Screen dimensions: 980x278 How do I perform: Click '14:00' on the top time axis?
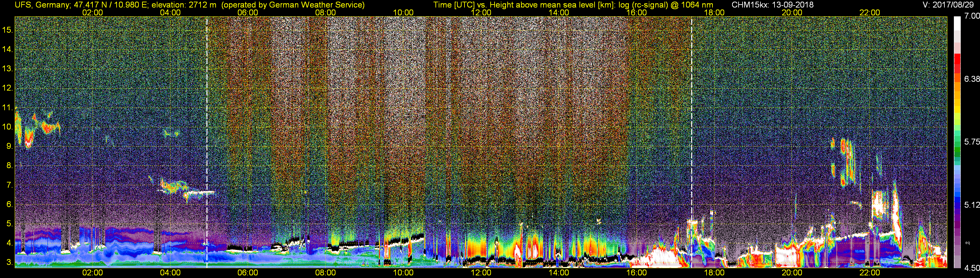[559, 12]
